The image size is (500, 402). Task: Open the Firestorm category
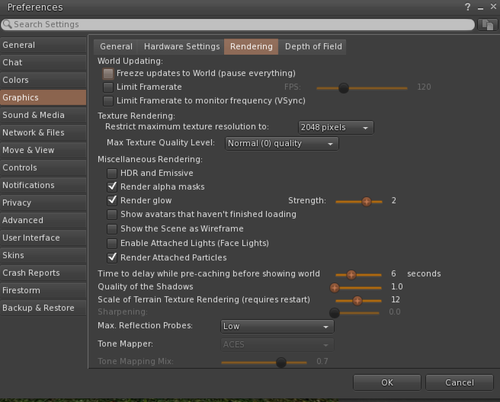click(x=43, y=290)
